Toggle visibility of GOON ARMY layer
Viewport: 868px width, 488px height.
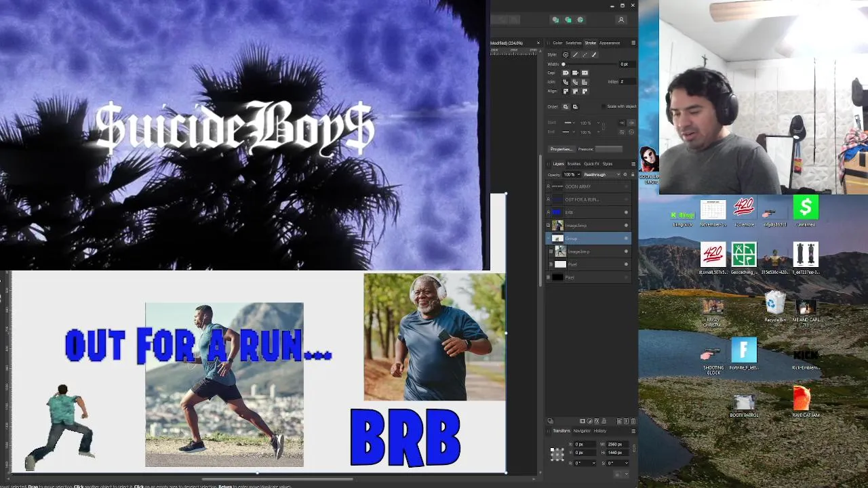click(626, 186)
